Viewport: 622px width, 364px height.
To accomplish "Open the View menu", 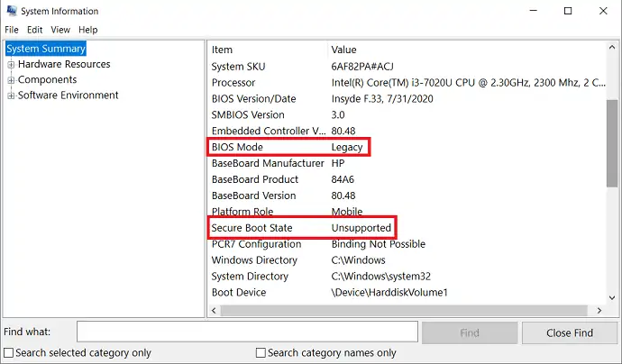I will coord(60,30).
